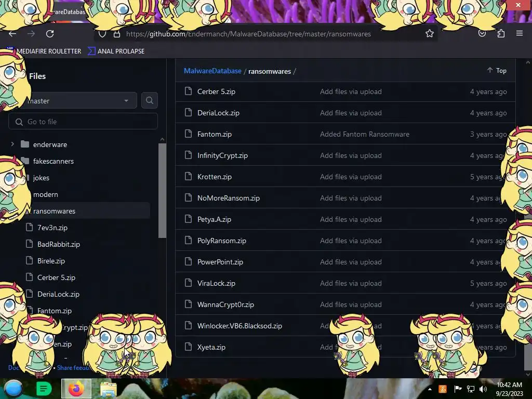
Task: Open MEDIAFIRE ROULETTER bookmark
Action: coord(49,51)
